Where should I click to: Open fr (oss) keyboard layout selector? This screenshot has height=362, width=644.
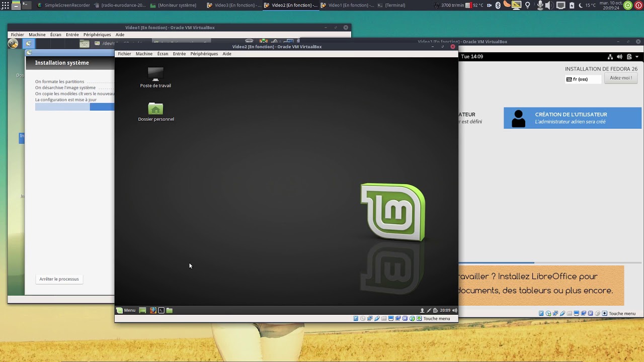click(583, 79)
